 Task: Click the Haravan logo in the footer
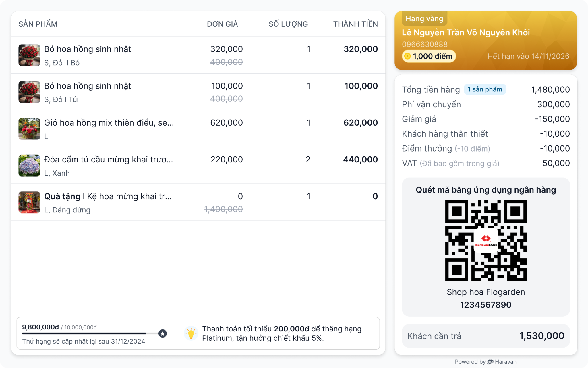click(490, 362)
